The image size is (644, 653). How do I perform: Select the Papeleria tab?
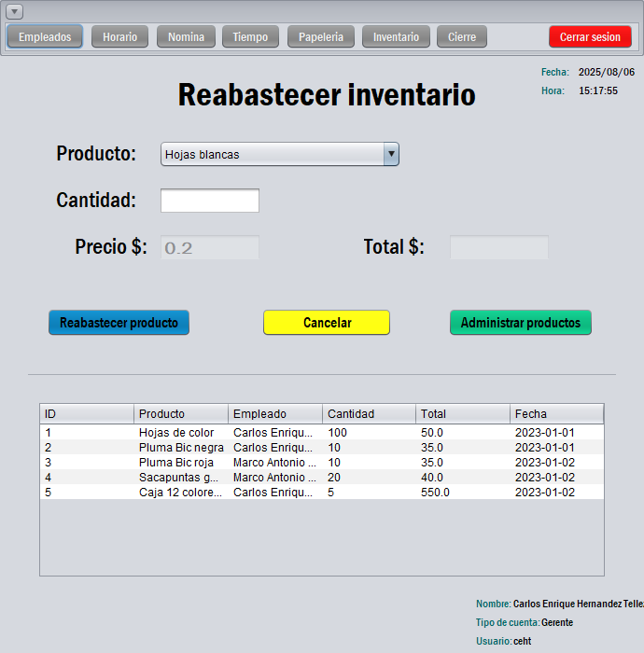[321, 36]
